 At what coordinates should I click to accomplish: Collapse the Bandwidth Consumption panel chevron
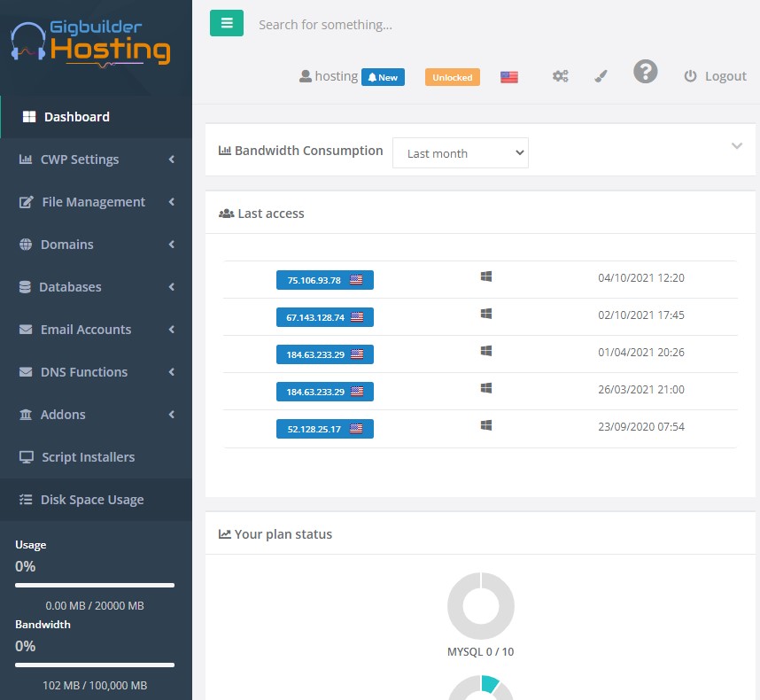click(736, 146)
